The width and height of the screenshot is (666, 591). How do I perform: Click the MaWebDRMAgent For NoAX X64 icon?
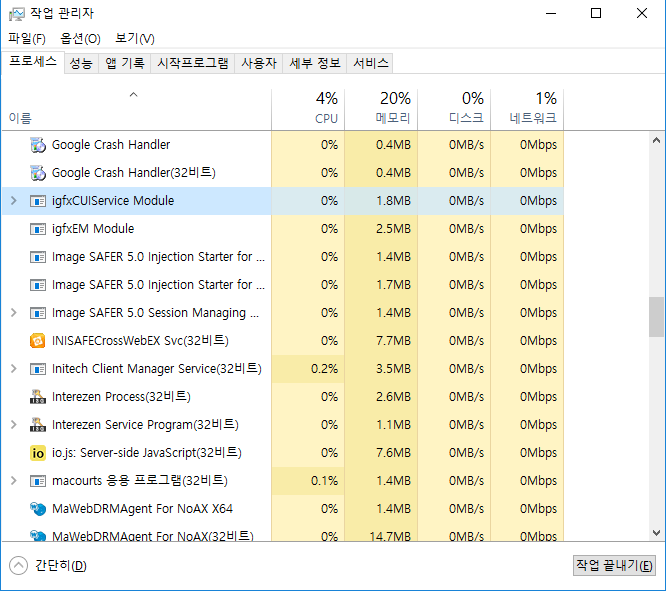click(38, 509)
